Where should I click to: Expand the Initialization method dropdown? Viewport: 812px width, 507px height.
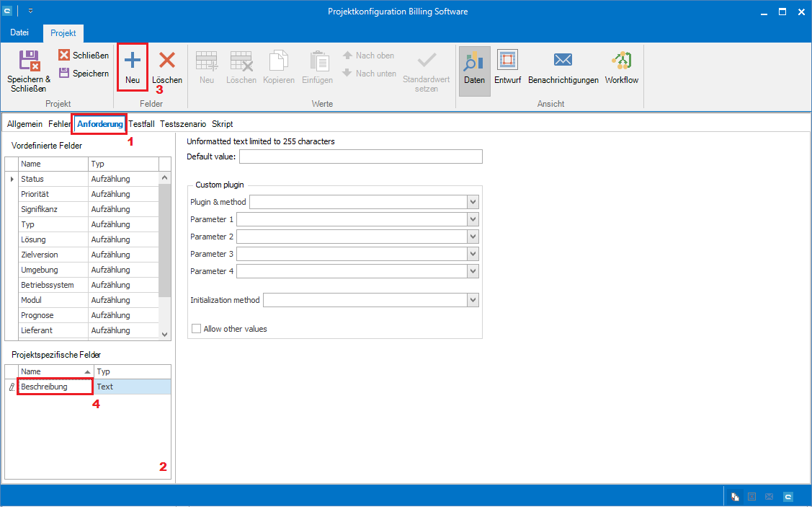tap(473, 300)
